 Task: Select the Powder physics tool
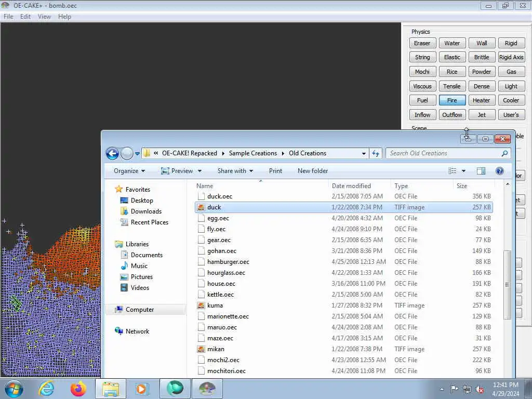tap(482, 72)
